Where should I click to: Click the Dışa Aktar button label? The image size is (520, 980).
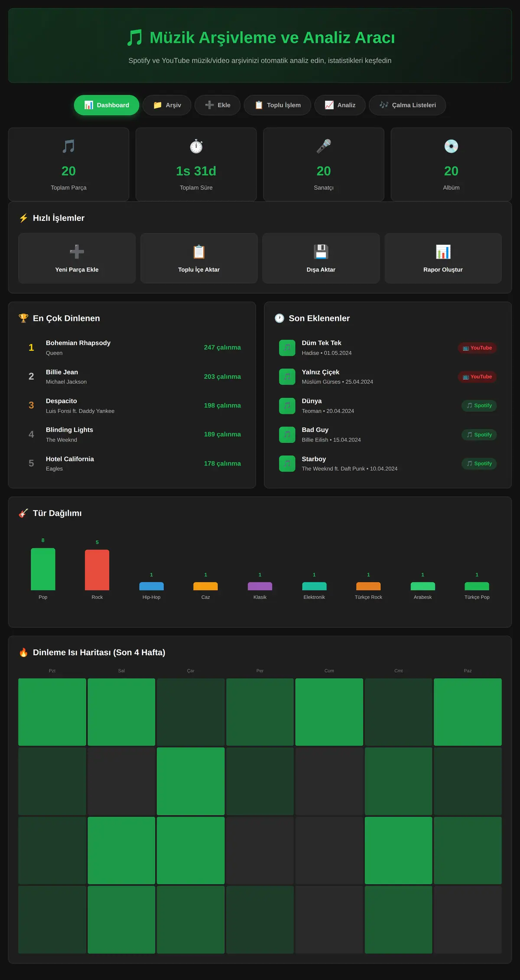321,269
